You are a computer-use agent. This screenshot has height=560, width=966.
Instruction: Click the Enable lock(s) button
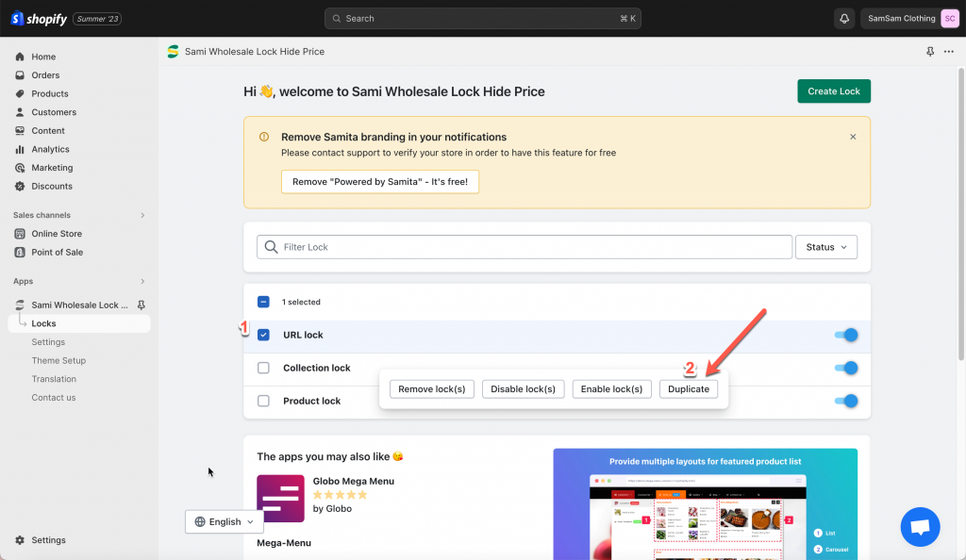[611, 389]
